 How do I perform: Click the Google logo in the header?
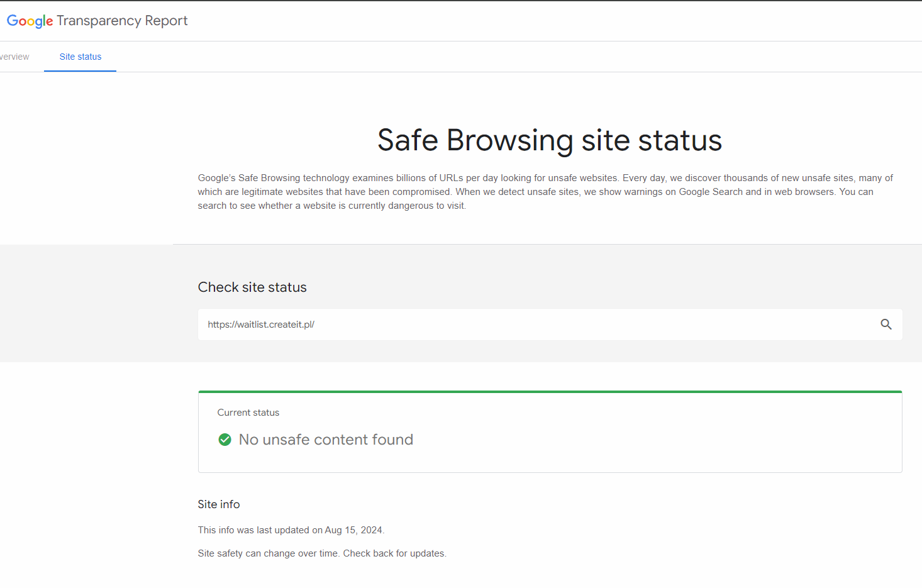point(30,21)
